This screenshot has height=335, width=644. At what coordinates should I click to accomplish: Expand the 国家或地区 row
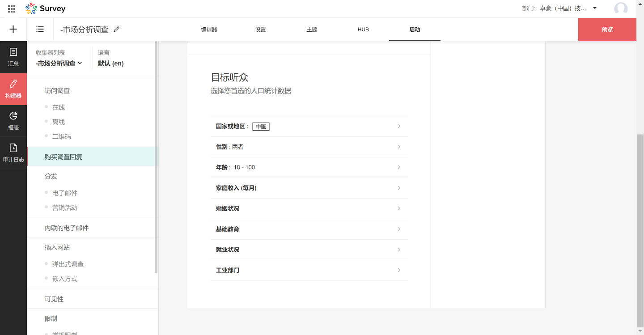point(309,127)
